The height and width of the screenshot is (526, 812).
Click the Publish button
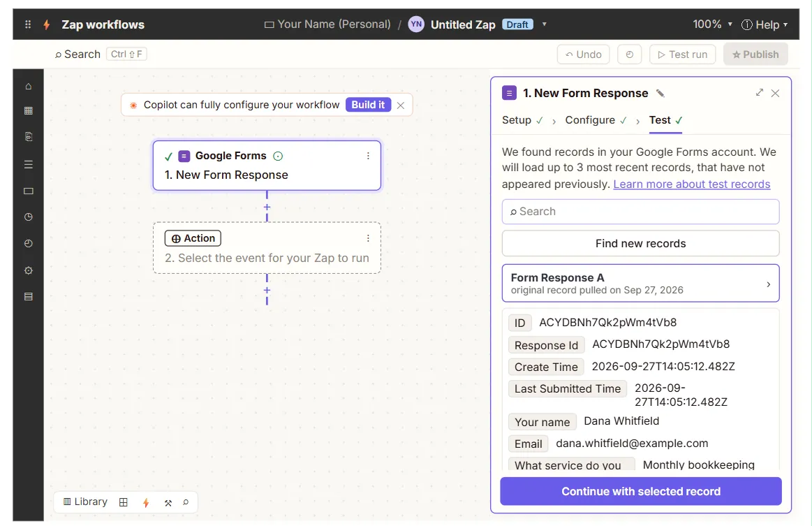(x=755, y=54)
